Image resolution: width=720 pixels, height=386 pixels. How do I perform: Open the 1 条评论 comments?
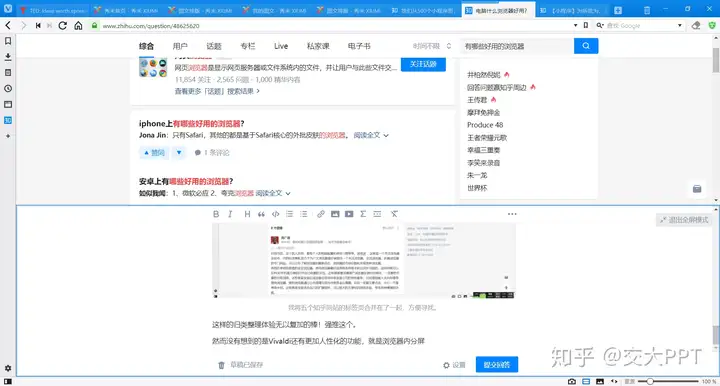pos(212,153)
